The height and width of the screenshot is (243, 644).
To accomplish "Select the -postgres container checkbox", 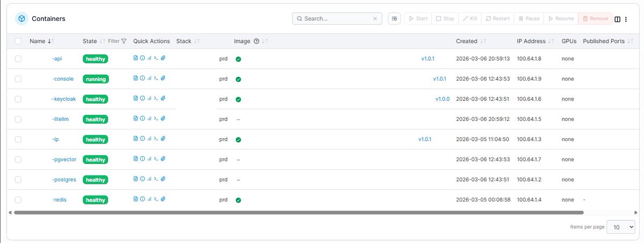I will [18, 180].
